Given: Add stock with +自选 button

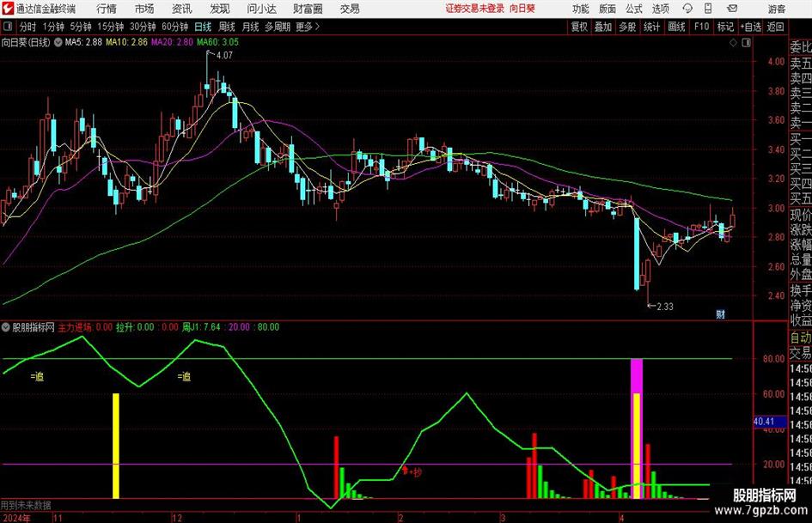Looking at the screenshot, I should point(750,27).
